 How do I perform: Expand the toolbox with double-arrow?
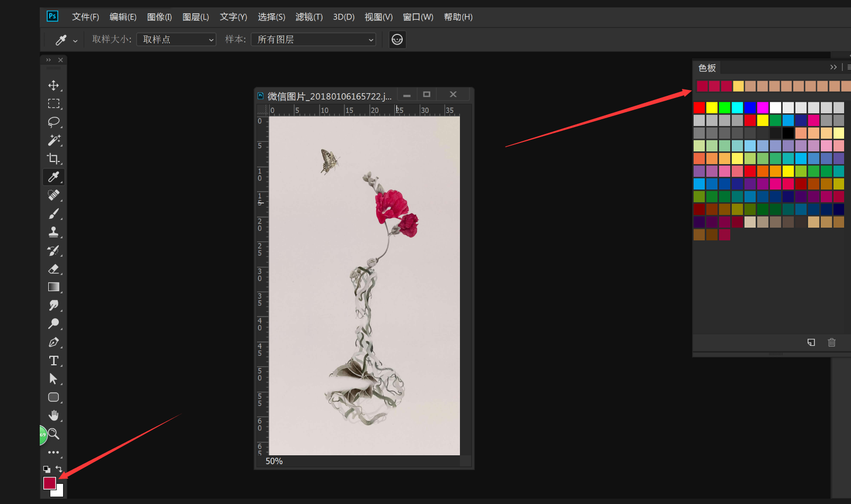click(x=48, y=60)
